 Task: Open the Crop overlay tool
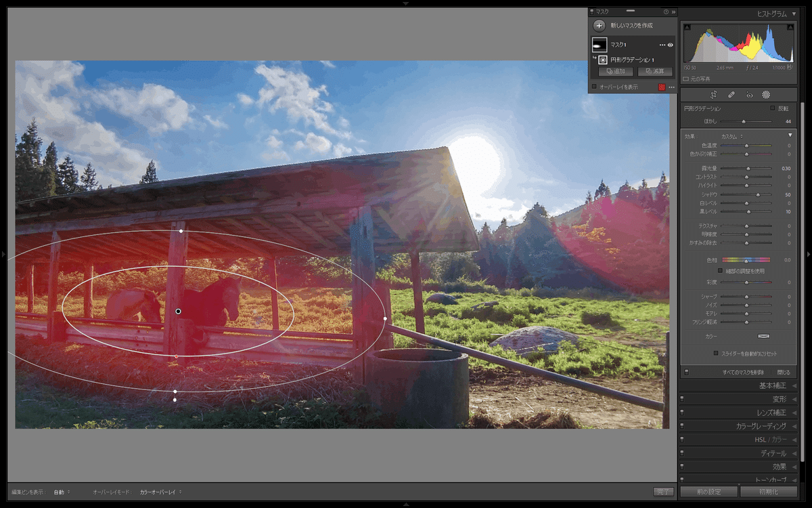714,95
